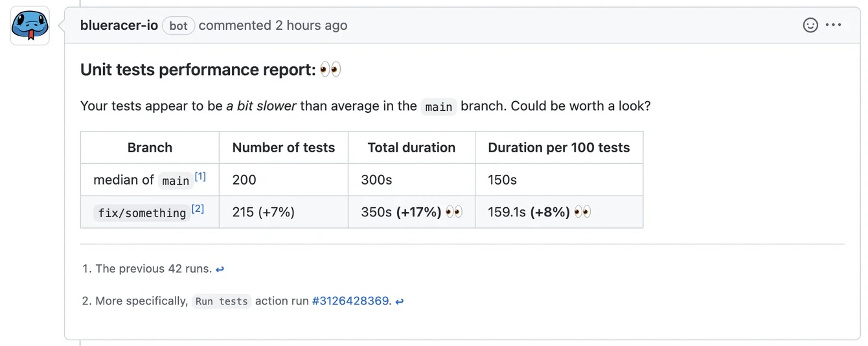Jump to footnote 1 reference link
The image size is (868, 346).
point(200,176)
